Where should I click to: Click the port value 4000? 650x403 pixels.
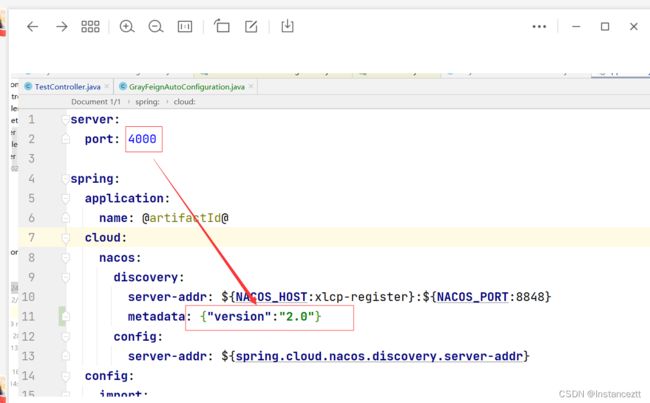pyautogui.click(x=142, y=139)
